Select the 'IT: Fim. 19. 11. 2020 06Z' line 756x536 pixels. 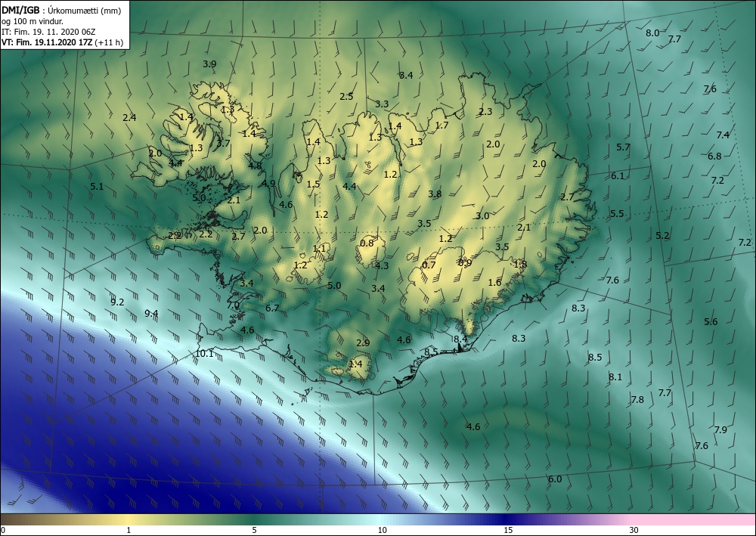coord(48,32)
